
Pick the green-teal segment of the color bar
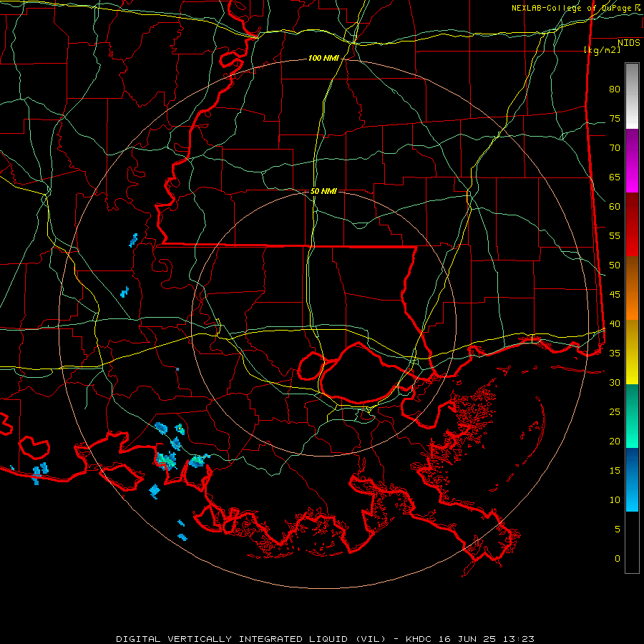pyautogui.click(x=632, y=416)
